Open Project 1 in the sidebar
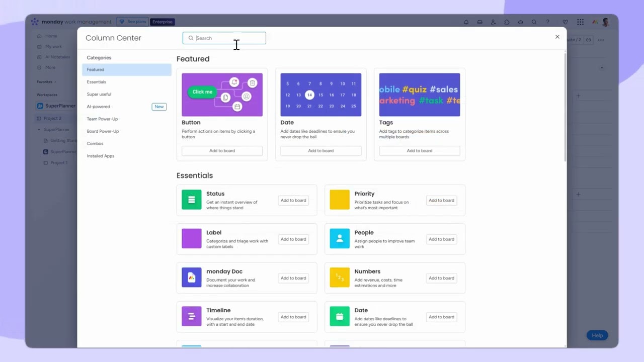Viewport: 644px width, 362px height. pyautogui.click(x=59, y=163)
